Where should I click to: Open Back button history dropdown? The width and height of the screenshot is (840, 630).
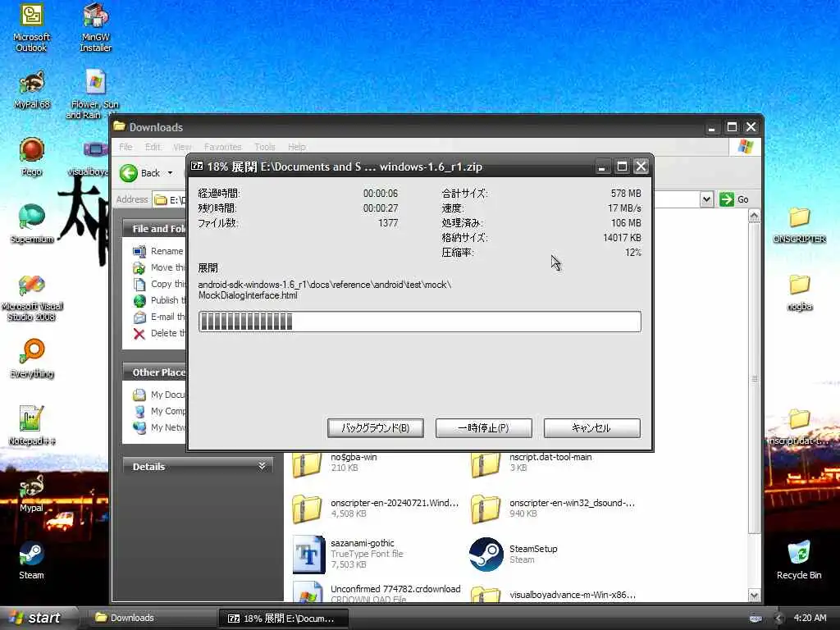171,173
